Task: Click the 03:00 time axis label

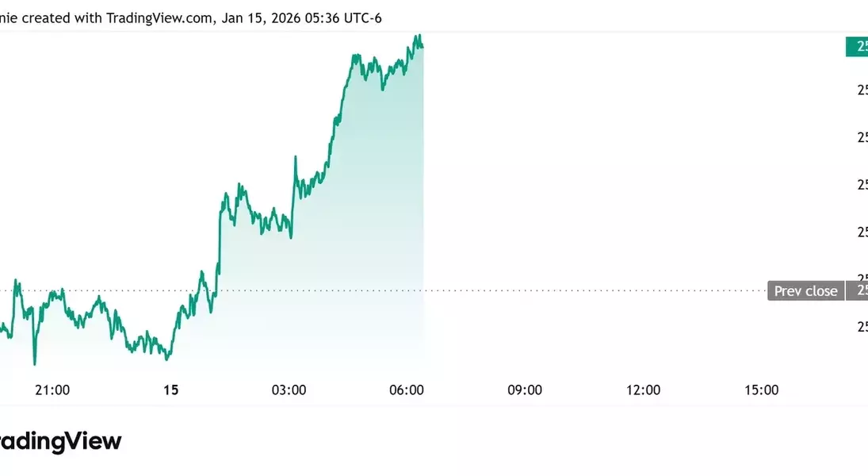Action: click(x=289, y=390)
